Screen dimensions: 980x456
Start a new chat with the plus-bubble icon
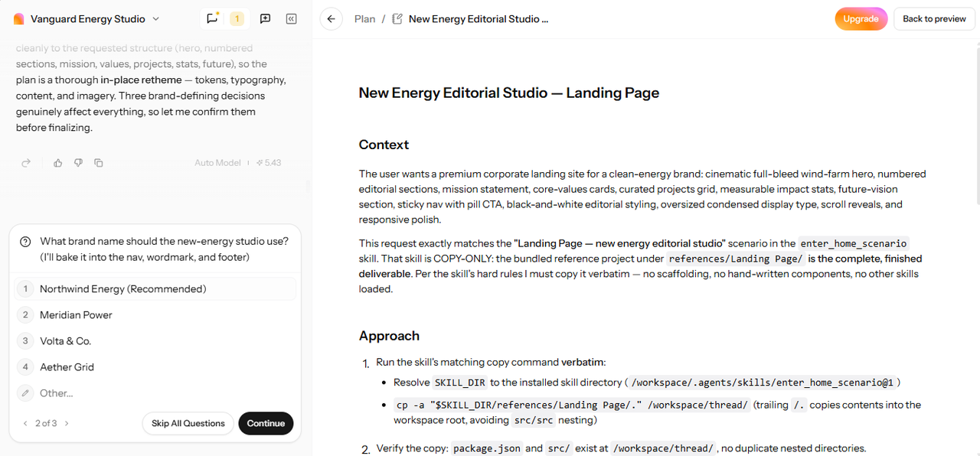tap(265, 19)
